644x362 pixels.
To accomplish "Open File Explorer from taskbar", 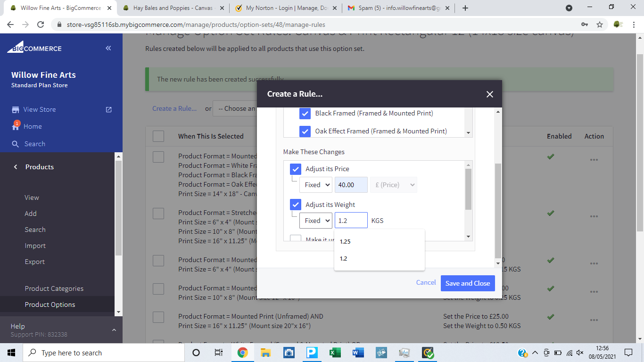I will 265,353.
